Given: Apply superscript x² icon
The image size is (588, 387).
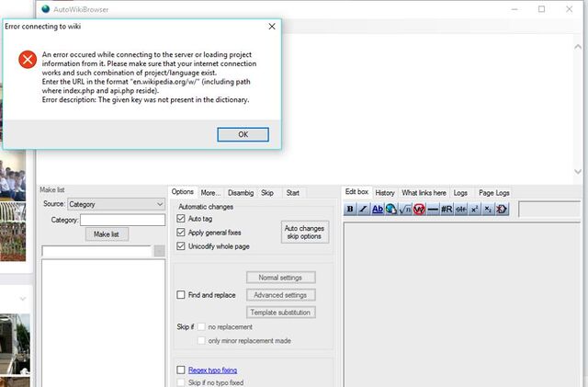Looking at the screenshot, I should click(x=474, y=209).
